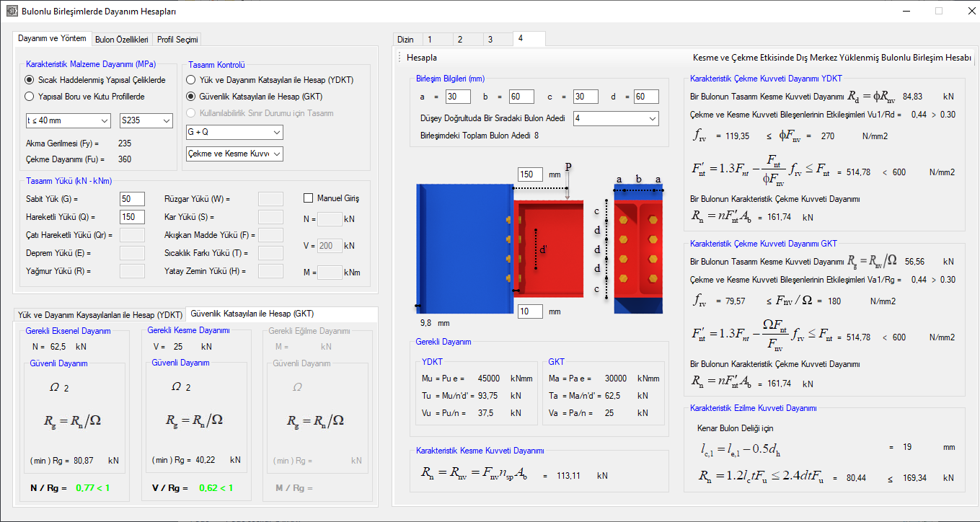
Task: Click the Tu value 93,75
Action: [488, 395]
